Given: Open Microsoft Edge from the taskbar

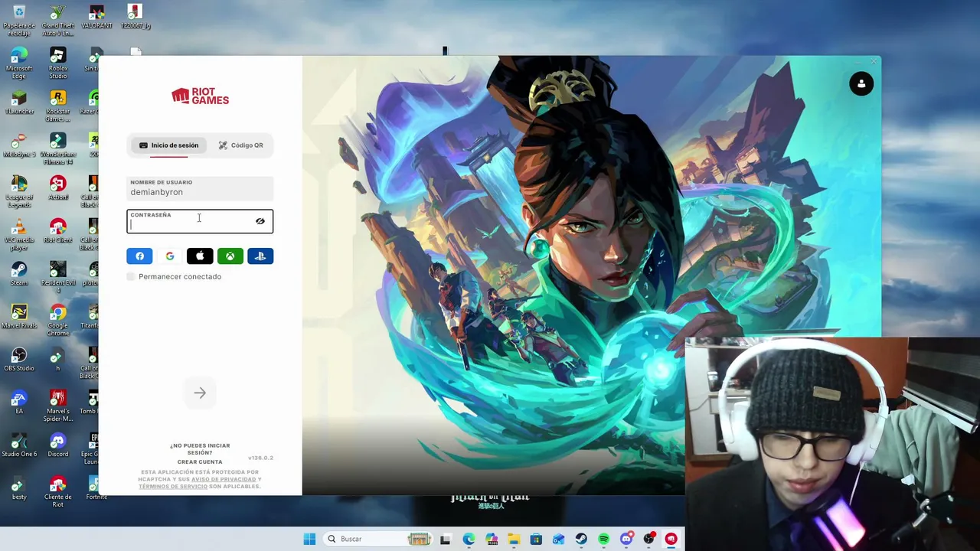Looking at the screenshot, I should coord(469,540).
